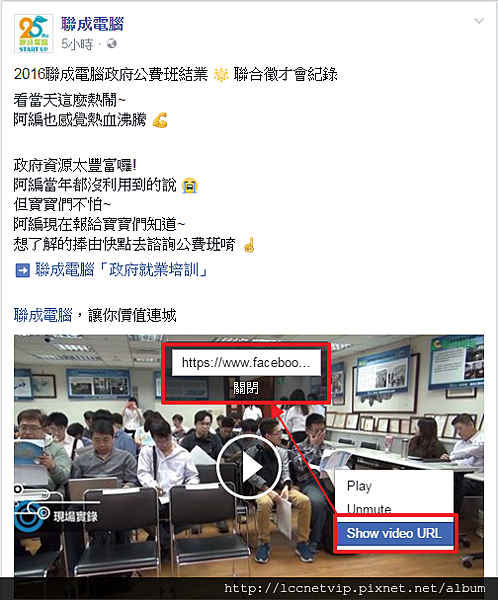Click the 聯成電腦 link above the video
The width and height of the screenshot is (498, 600).
(x=43, y=315)
